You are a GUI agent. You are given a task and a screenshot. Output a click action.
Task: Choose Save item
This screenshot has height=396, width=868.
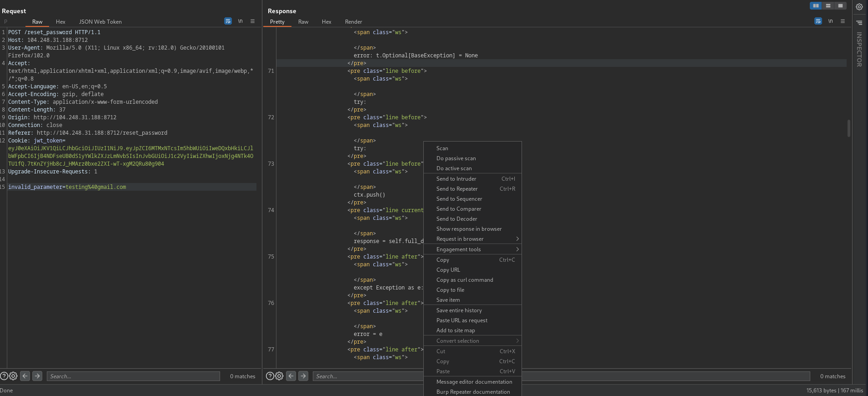[472, 300]
